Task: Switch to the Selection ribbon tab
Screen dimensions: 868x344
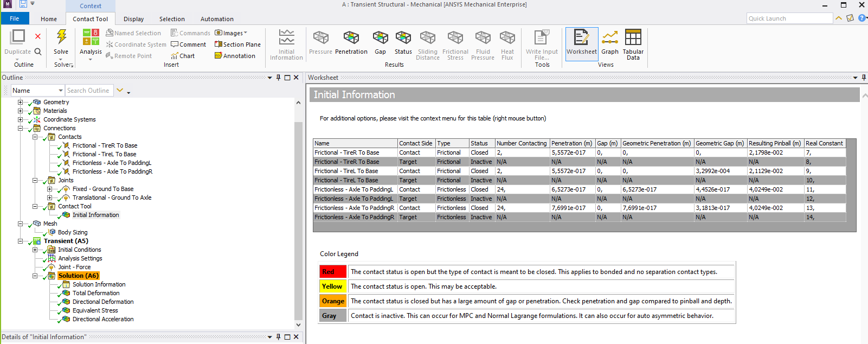Action: [x=172, y=19]
